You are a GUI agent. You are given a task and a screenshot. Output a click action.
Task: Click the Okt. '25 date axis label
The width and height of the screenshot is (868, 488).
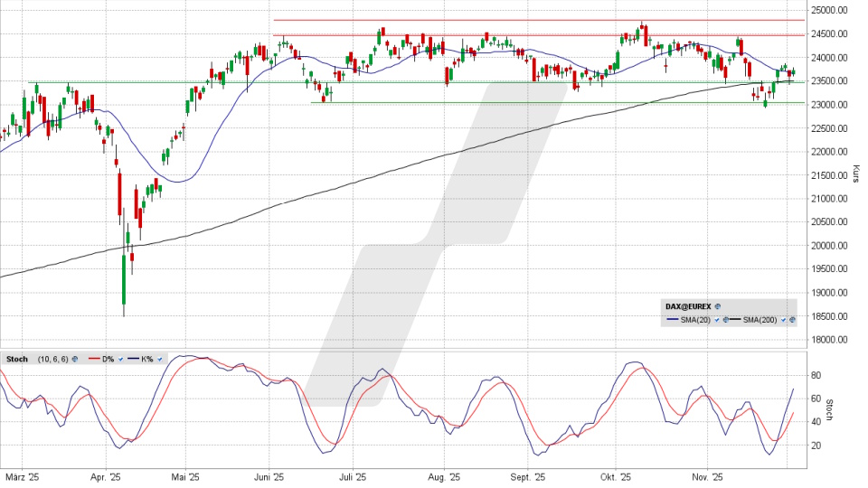coord(615,477)
